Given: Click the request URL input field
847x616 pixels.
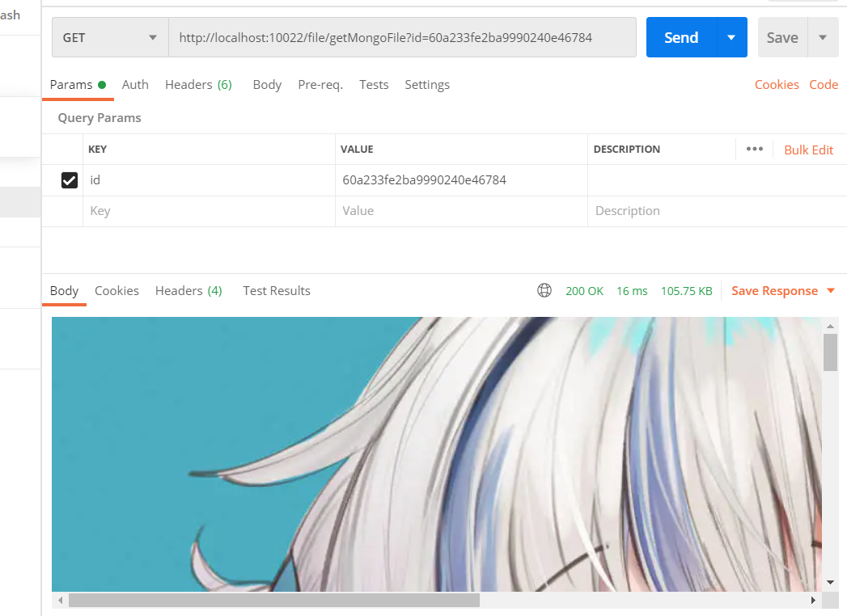Looking at the screenshot, I should [x=402, y=37].
